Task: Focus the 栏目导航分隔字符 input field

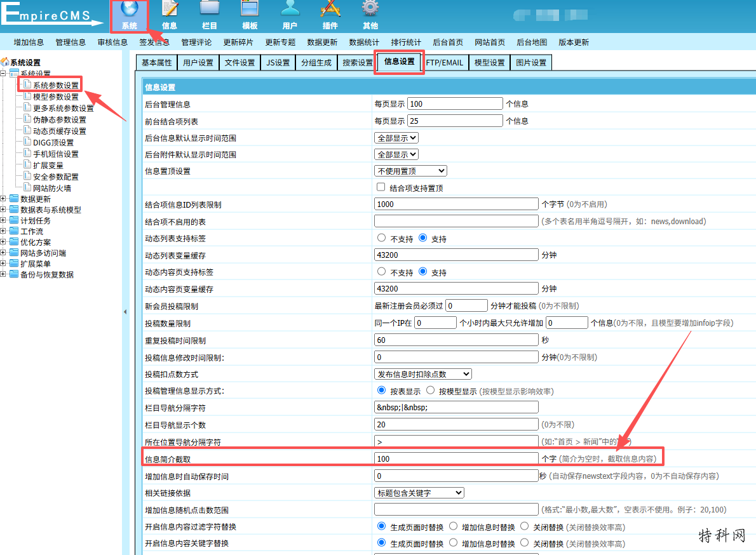Action: (456, 408)
